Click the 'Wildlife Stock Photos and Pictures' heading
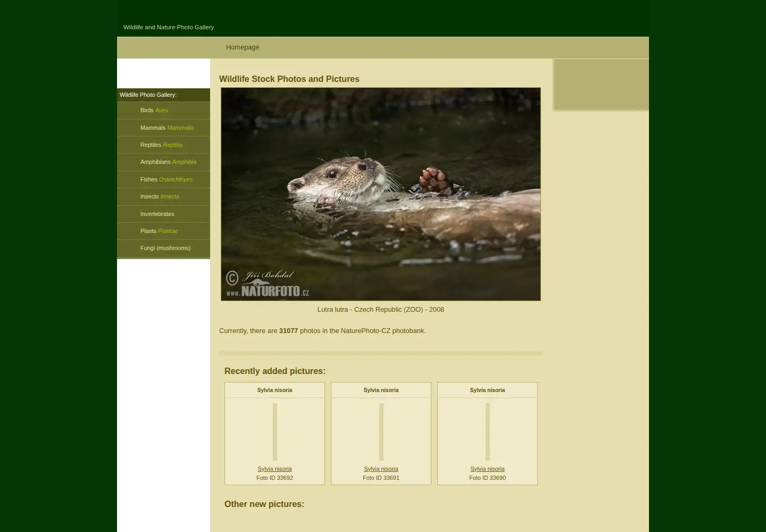Viewport: 766px width, 532px height. [x=289, y=79]
